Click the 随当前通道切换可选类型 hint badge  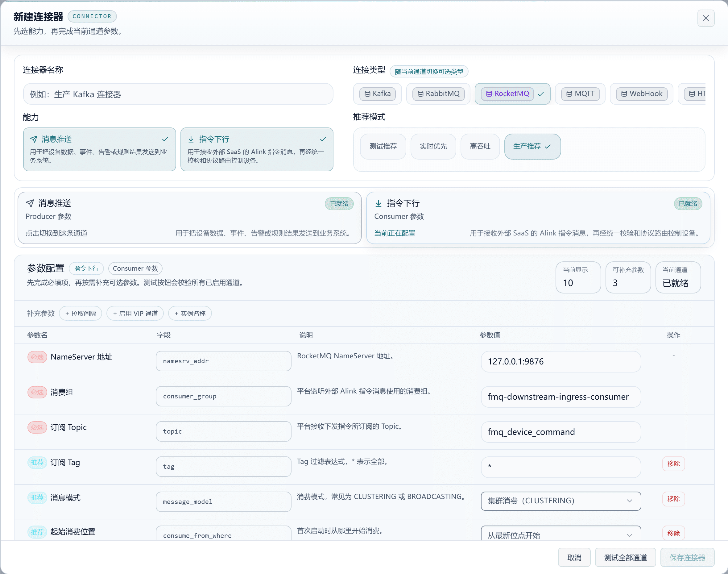coord(429,72)
